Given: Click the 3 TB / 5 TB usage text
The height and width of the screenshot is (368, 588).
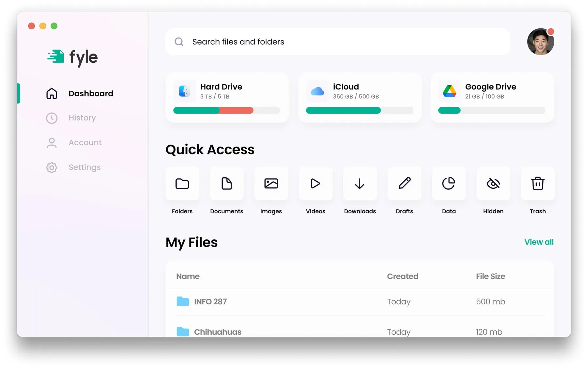Looking at the screenshot, I should coord(215,96).
